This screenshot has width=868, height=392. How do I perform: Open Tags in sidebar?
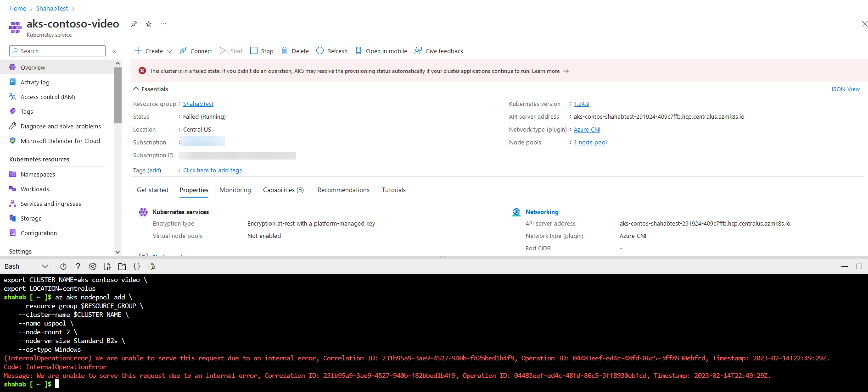[57, 111]
